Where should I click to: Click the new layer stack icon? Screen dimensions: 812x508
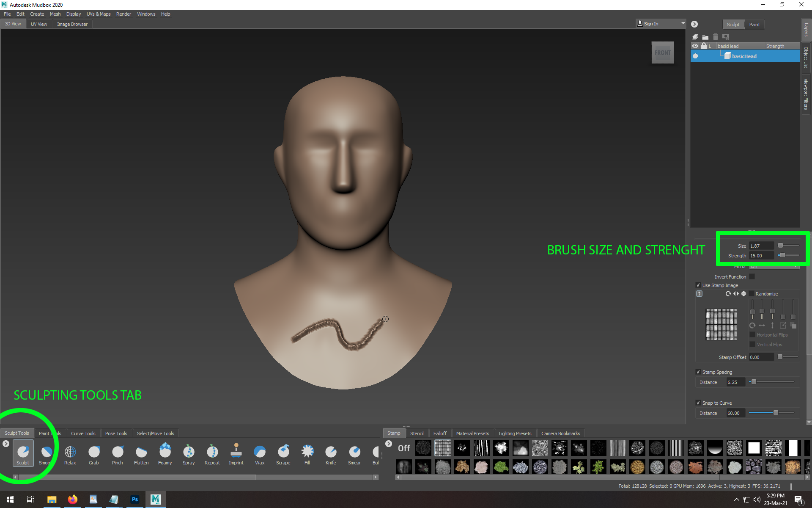695,37
